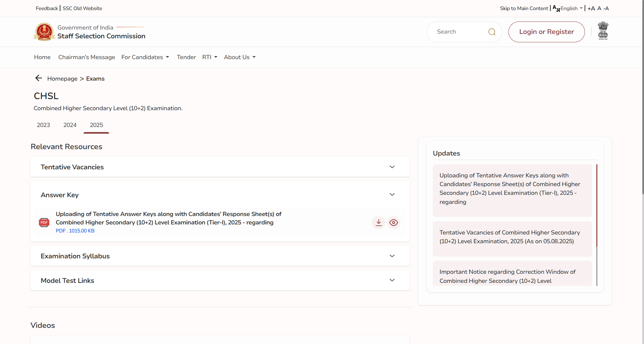The image size is (644, 344).
Task: Collapse the Answer Key section
Action: (x=392, y=195)
